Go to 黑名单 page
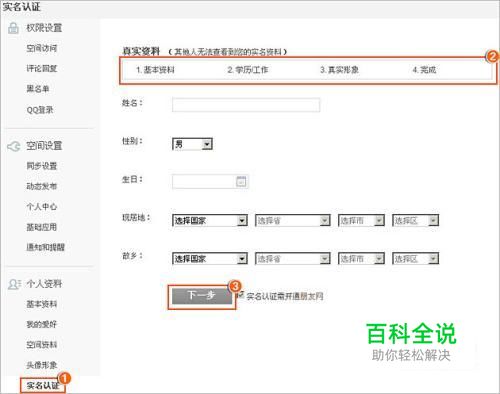500x394 pixels. (x=38, y=89)
